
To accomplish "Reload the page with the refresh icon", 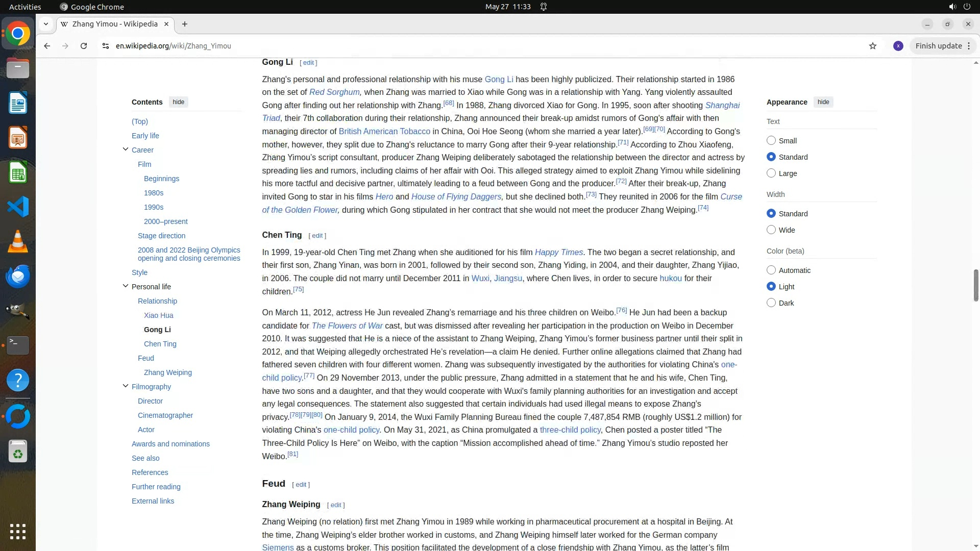I will click(x=84, y=46).
